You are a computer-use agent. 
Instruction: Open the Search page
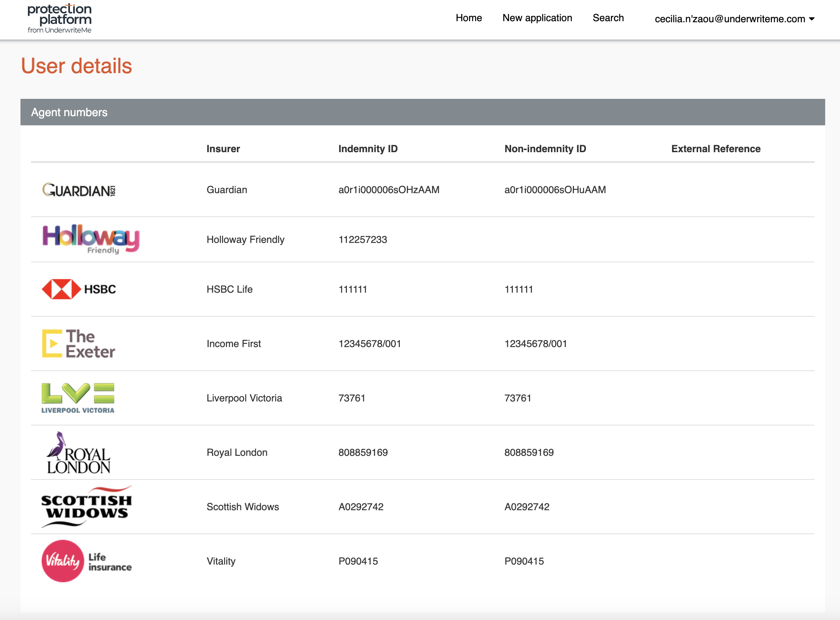pos(608,18)
